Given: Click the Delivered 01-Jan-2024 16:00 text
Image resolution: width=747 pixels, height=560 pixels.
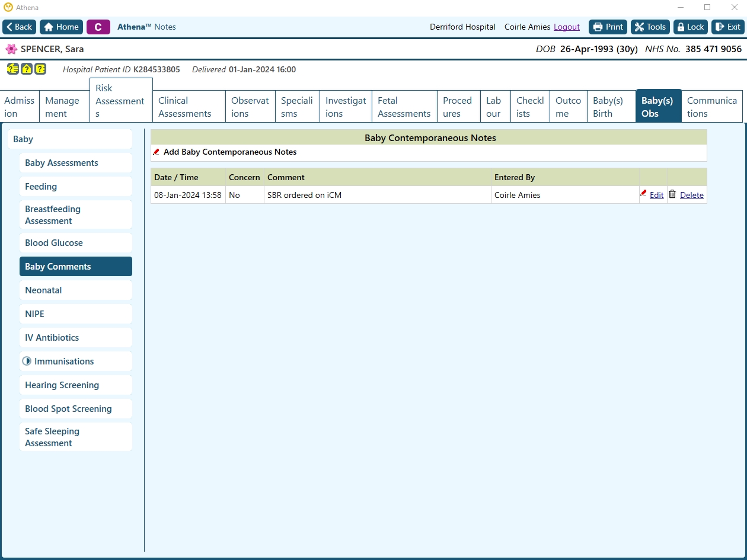Looking at the screenshot, I should coord(244,69).
